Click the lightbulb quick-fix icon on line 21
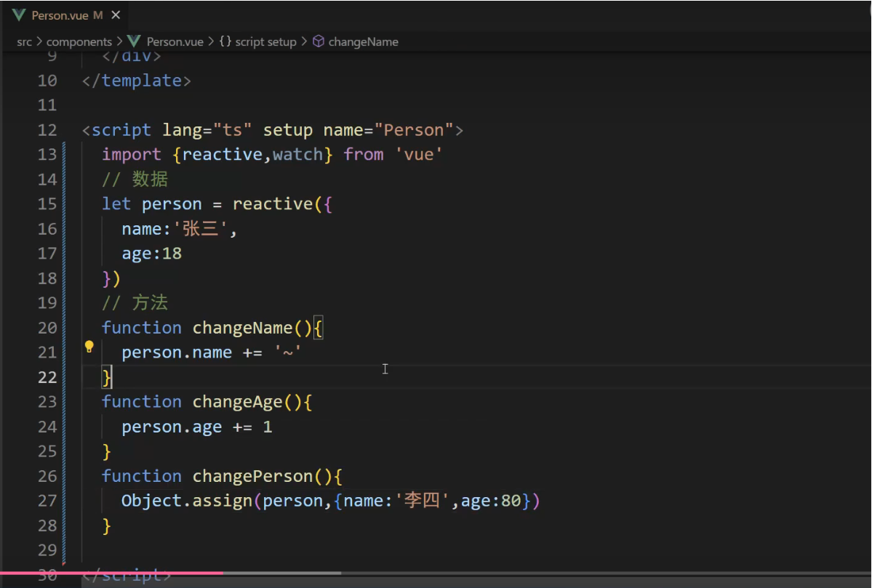This screenshot has height=588, width=872. click(89, 347)
